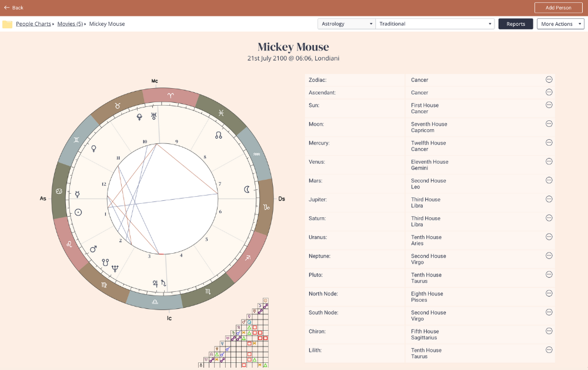Click the folder icon beside People Charts
This screenshot has height=370, width=588.
coord(8,24)
